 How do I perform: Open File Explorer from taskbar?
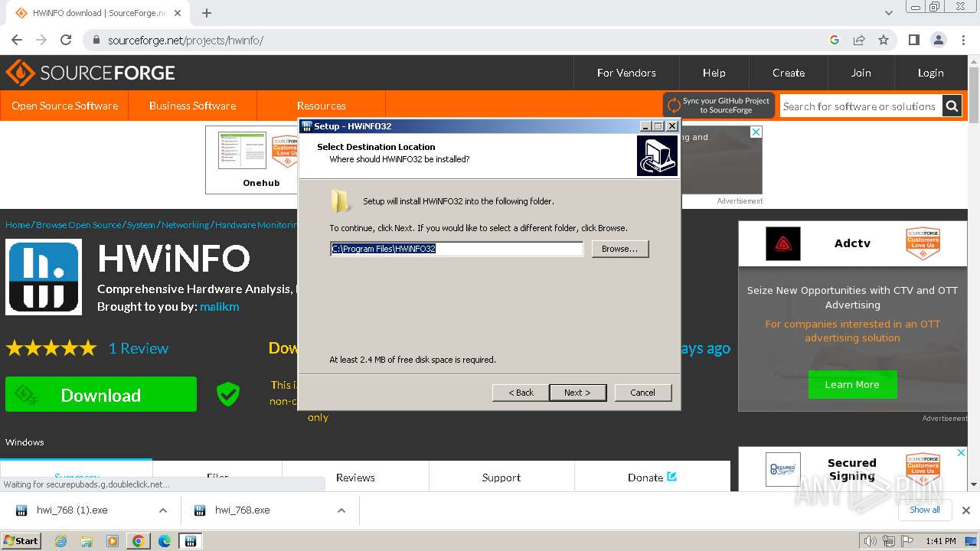87,541
